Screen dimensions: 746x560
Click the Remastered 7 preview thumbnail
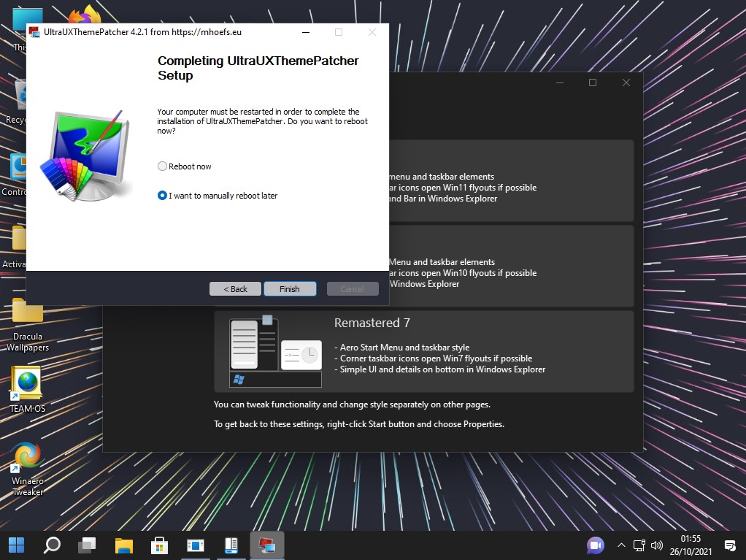click(x=275, y=352)
